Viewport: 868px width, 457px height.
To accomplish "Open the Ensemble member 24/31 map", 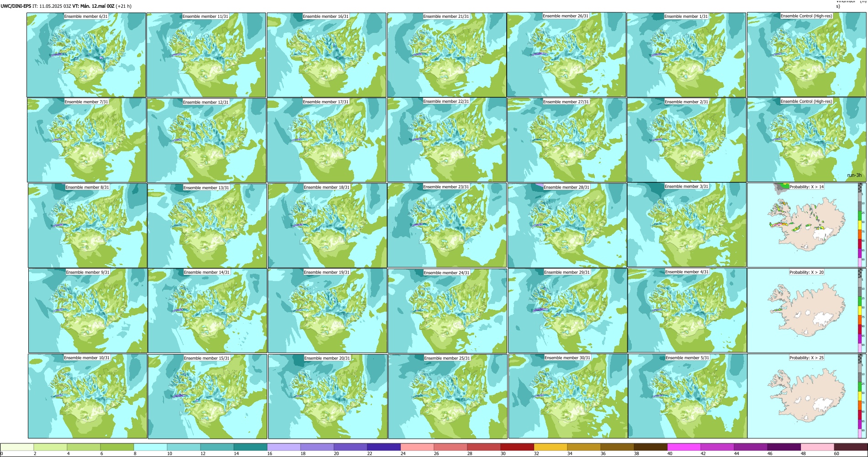I will click(x=447, y=311).
